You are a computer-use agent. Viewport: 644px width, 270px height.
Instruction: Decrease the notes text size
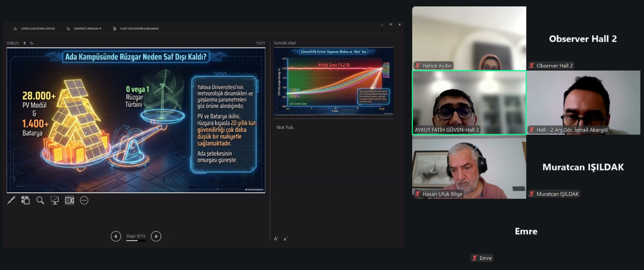(286, 239)
